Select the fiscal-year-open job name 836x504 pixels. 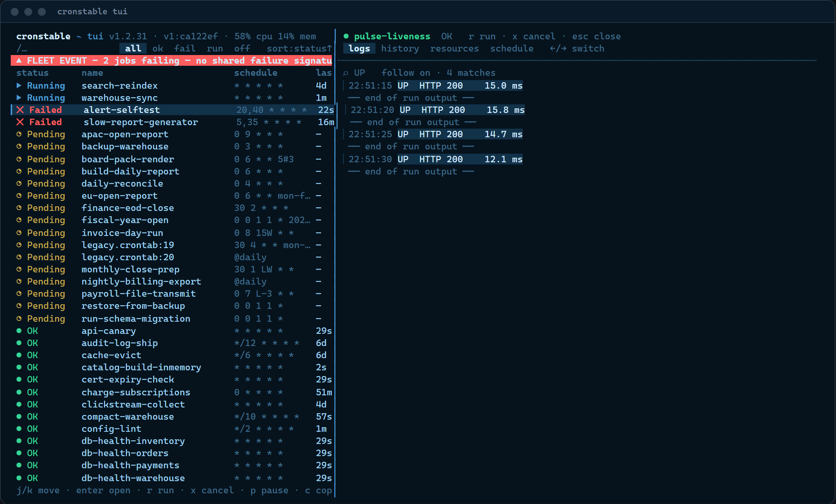[125, 220]
